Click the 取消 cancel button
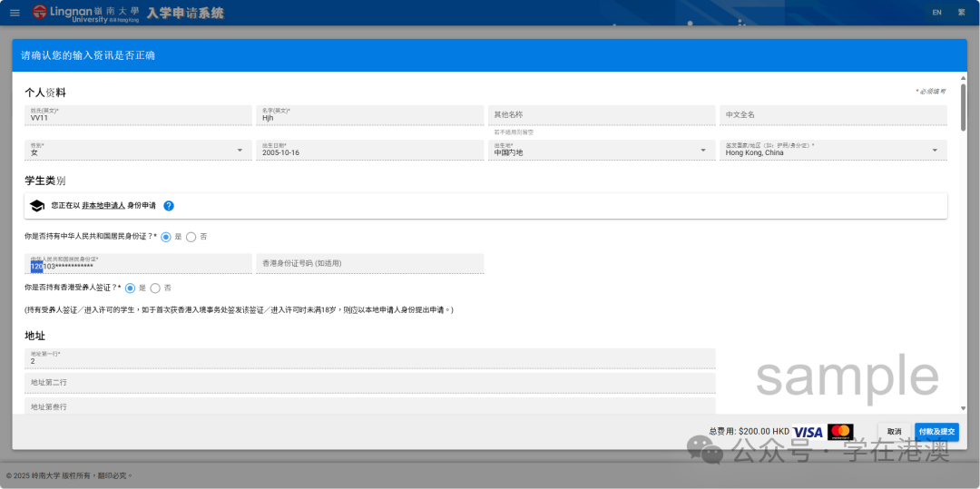The image size is (980, 489). [x=894, y=432]
